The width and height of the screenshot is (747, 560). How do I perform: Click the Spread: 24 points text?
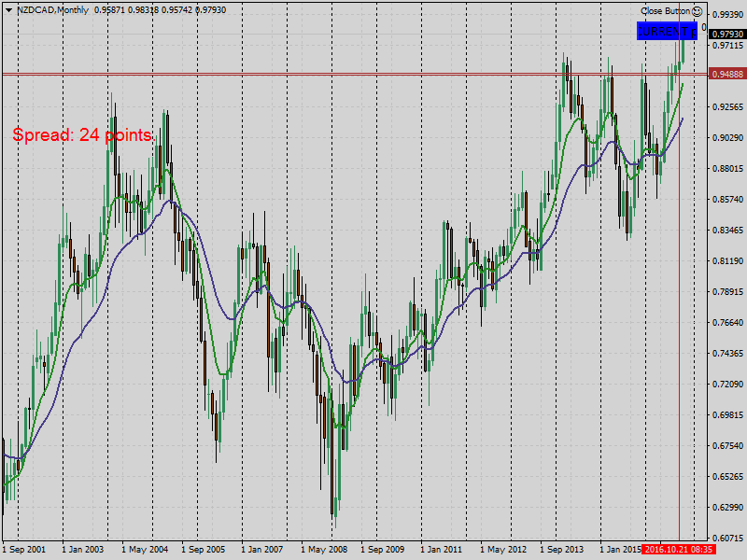82,135
